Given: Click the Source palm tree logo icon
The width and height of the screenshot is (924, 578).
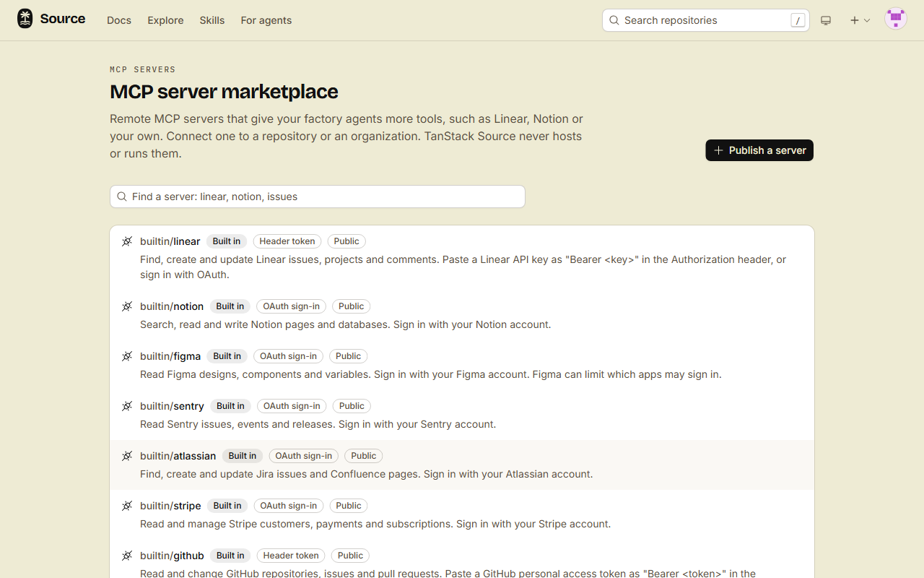Looking at the screenshot, I should (25, 20).
